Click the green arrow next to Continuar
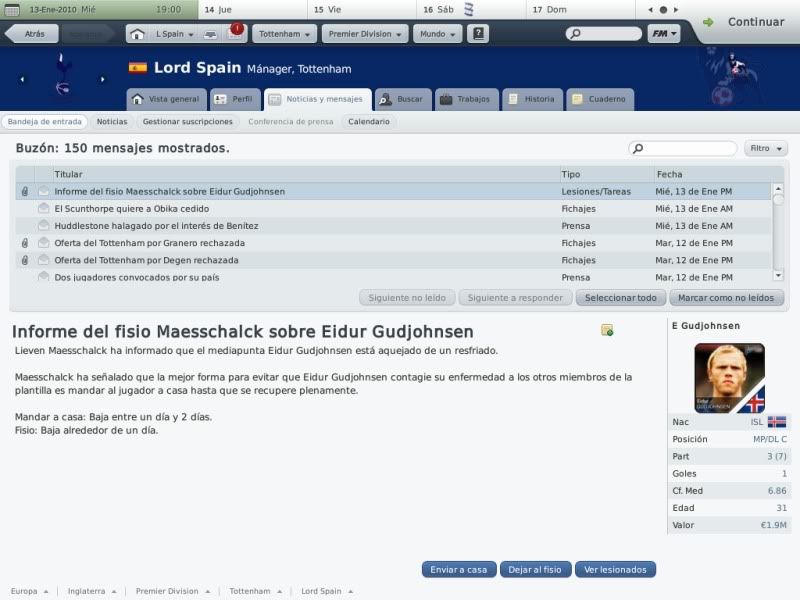 click(708, 22)
